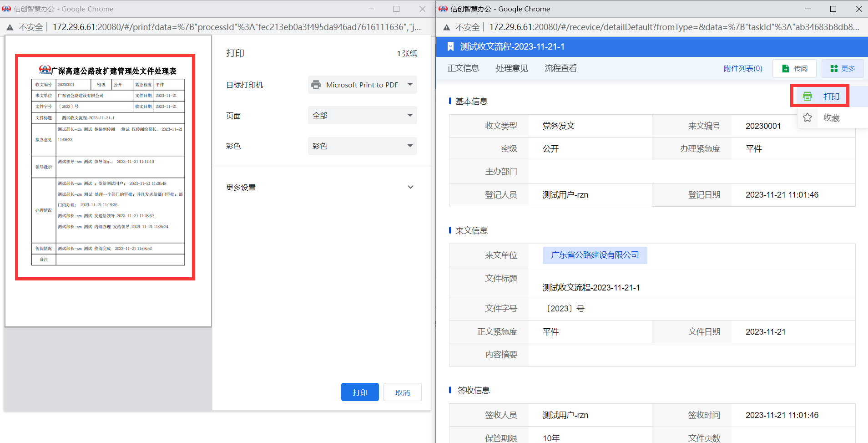The image size is (868, 443).
Task: Click the 更多 button
Action: [x=843, y=68]
